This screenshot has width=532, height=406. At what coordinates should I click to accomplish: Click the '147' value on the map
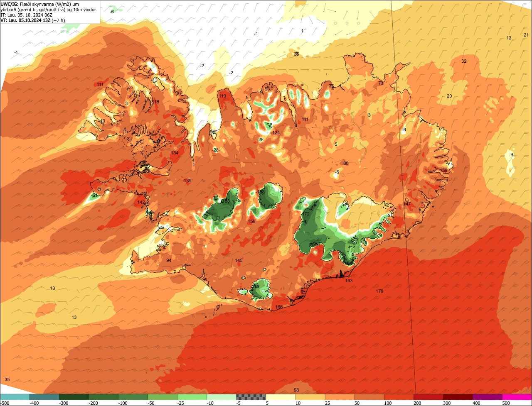coord(407,203)
